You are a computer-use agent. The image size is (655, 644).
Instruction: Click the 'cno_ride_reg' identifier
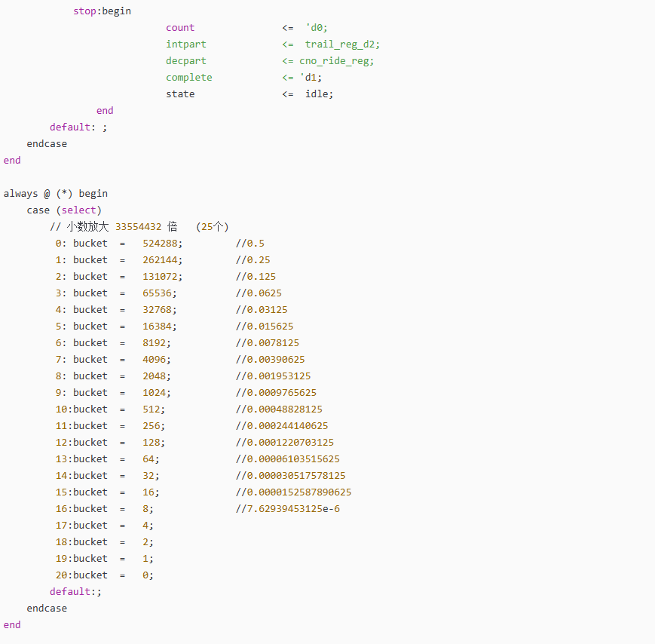pyautogui.click(x=335, y=61)
